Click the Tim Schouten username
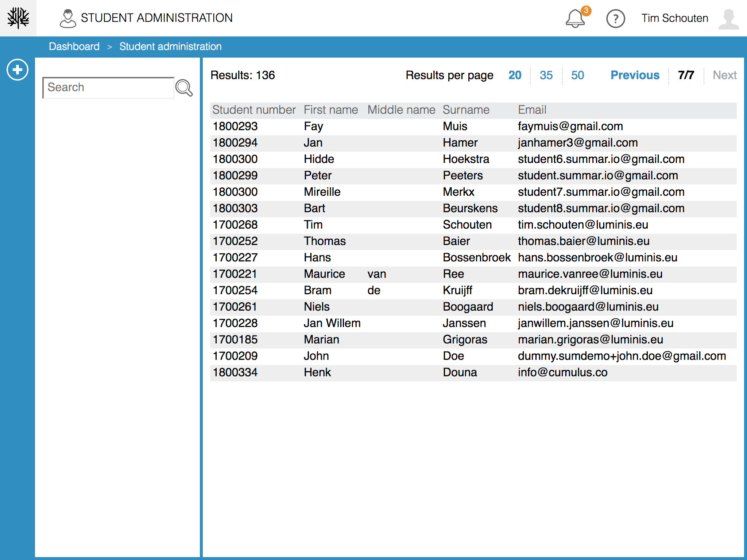 (674, 18)
